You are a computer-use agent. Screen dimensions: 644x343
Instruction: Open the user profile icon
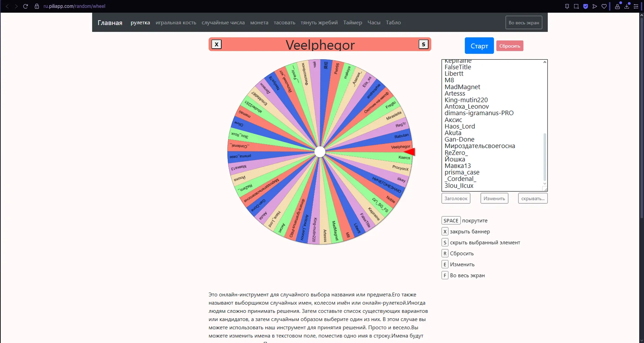pyautogui.click(x=617, y=6)
